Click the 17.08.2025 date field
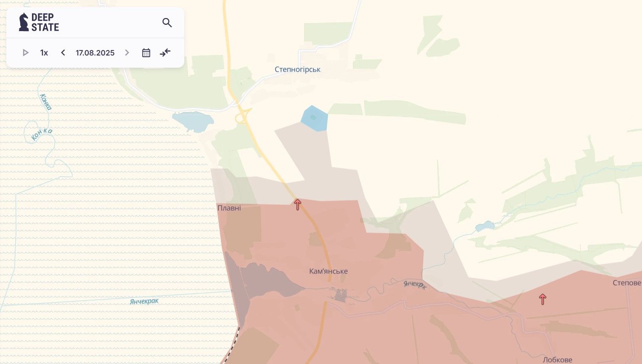The image size is (642, 364). tap(95, 53)
